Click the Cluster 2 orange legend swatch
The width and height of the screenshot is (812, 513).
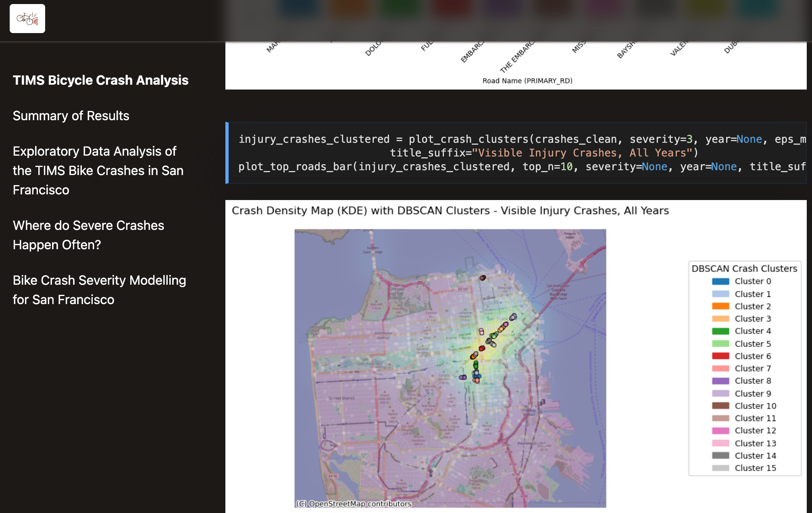pos(720,306)
